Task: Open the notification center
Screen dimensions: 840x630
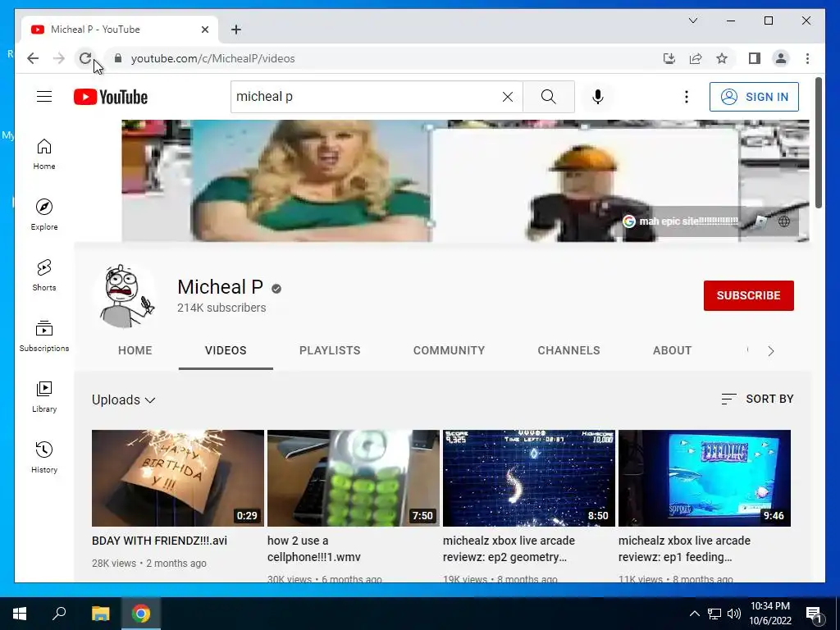Action: coord(814,614)
